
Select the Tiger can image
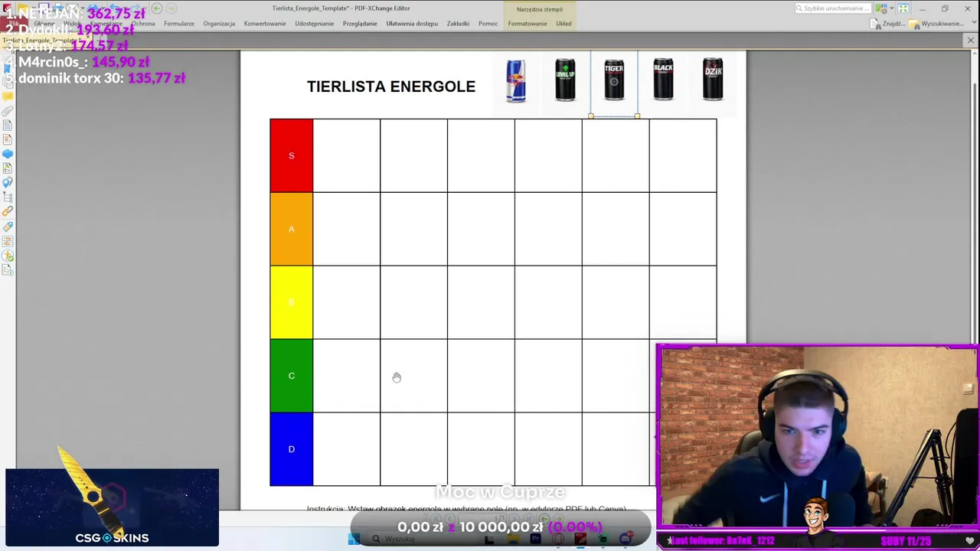click(x=614, y=80)
